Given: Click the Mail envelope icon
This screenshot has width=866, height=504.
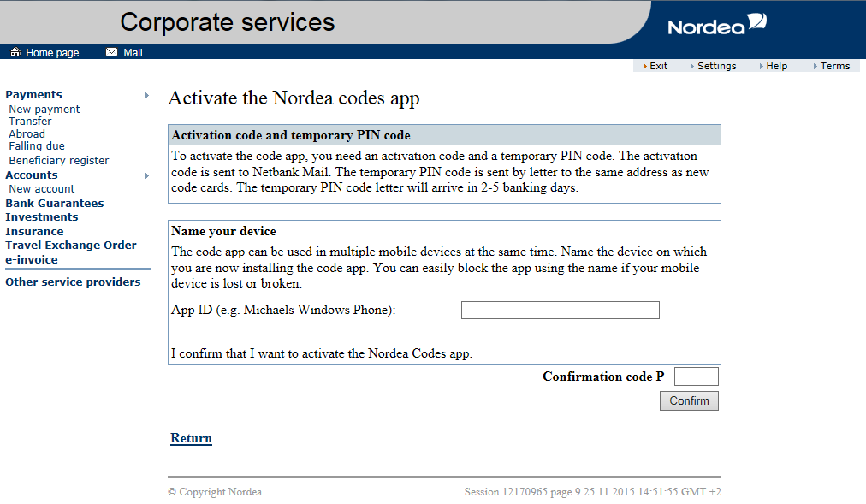Looking at the screenshot, I should pos(111,52).
